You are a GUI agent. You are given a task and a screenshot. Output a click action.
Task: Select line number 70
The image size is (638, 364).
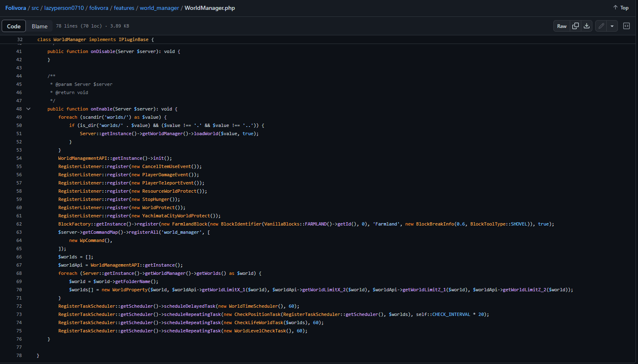click(19, 290)
